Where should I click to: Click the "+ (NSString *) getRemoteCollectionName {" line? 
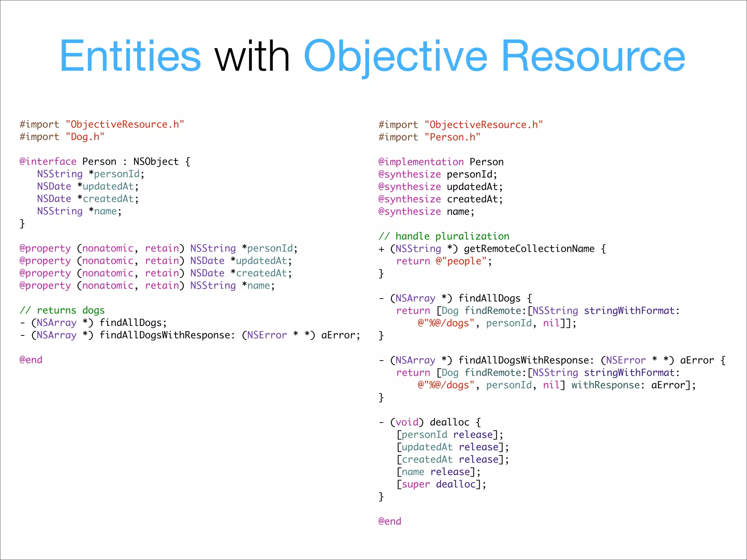click(x=492, y=249)
